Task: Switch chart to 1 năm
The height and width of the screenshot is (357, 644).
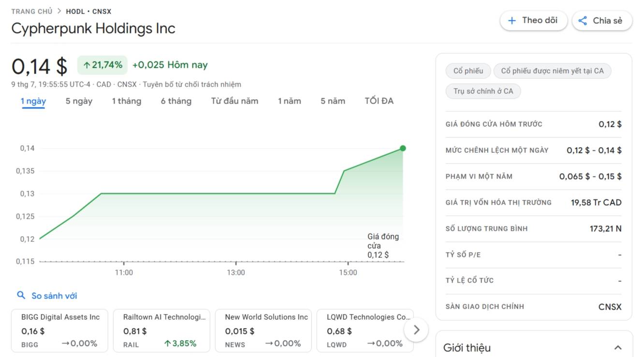Action: [x=289, y=101]
